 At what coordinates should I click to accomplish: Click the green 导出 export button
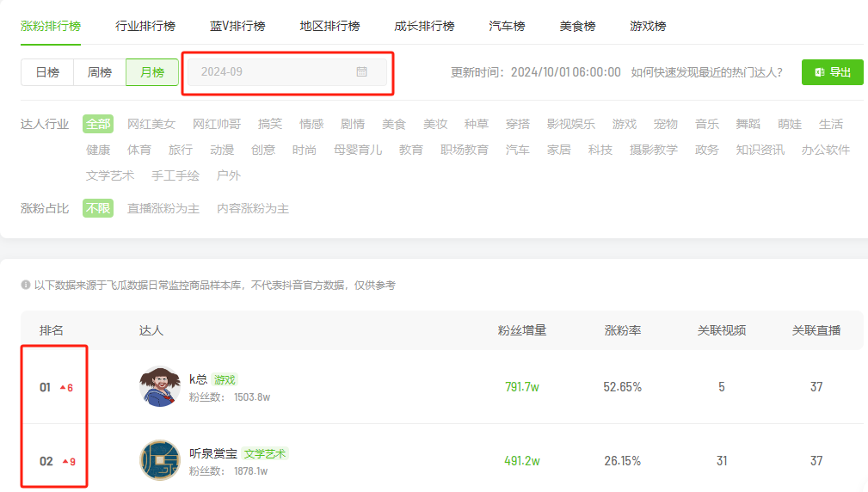832,72
